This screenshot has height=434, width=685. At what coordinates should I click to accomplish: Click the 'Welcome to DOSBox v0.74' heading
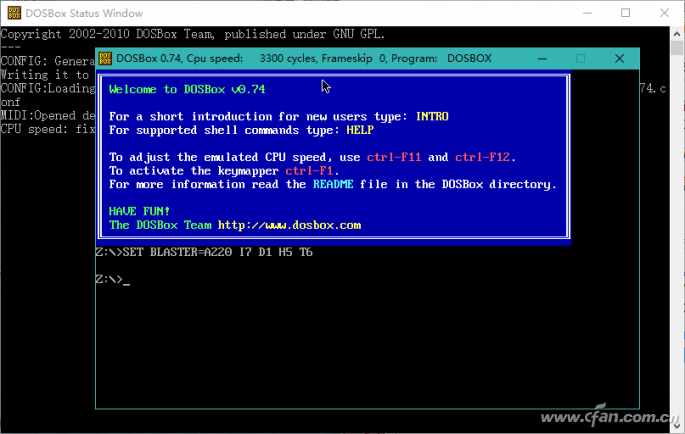187,89
